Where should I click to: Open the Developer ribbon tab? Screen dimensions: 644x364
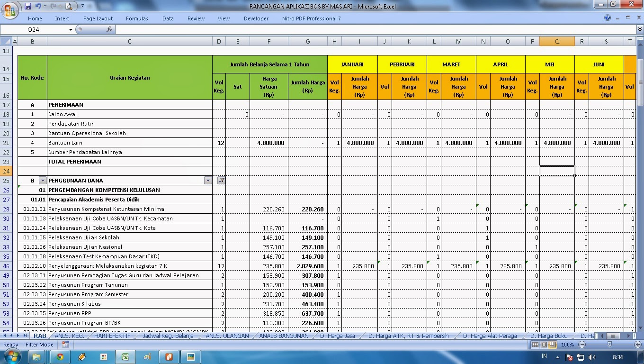tap(256, 18)
